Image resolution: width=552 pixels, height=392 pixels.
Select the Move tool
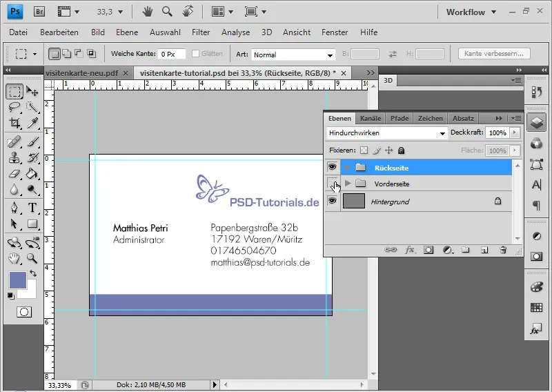tap(32, 92)
